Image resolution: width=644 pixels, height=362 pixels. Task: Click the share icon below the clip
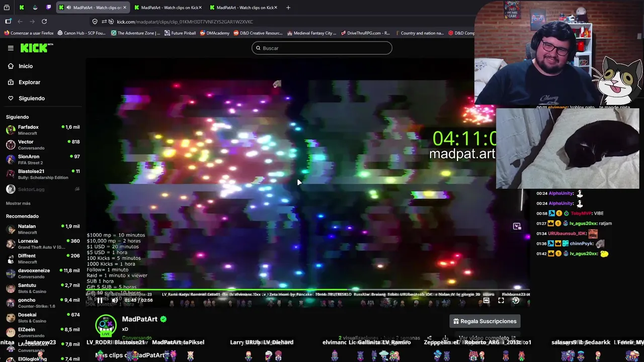429,338
